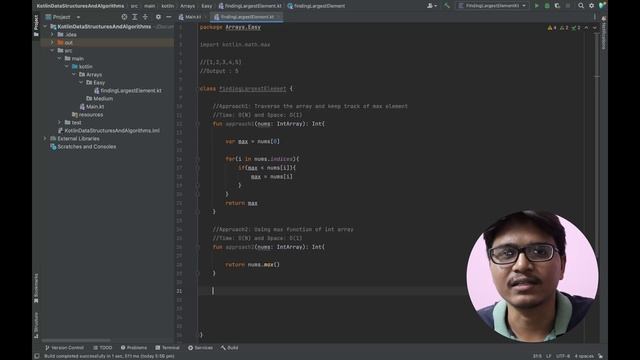The image size is (640, 360).
Task: Run the FindingLargestElement configuration
Action: [537, 6]
